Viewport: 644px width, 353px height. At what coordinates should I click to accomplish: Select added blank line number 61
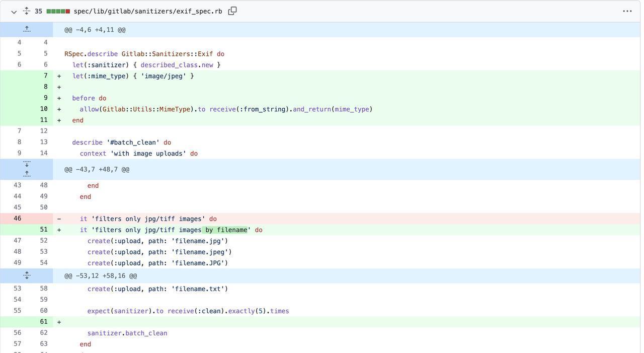pos(44,322)
